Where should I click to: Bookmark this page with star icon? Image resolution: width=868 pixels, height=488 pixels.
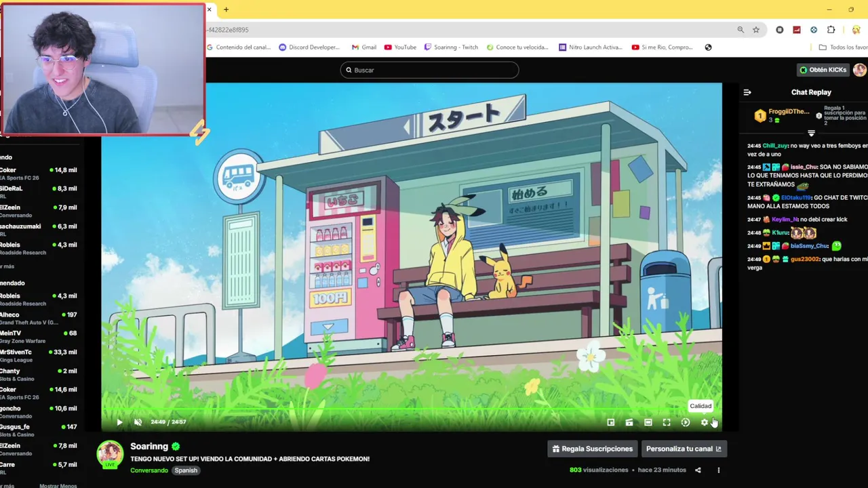point(756,30)
